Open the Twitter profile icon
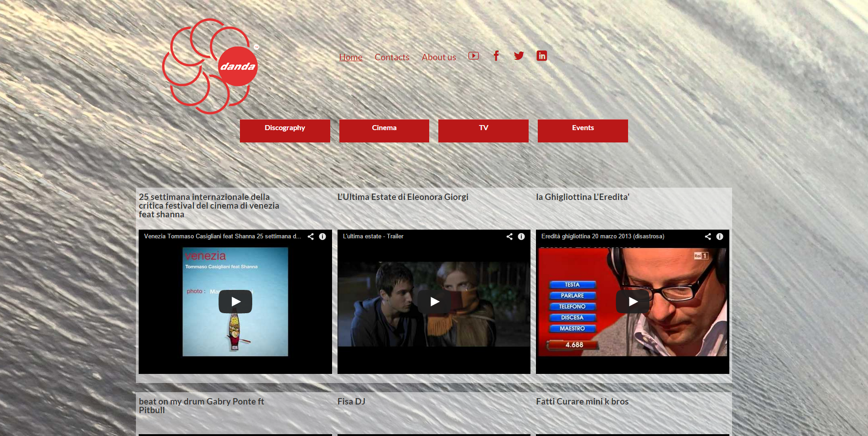 (519, 56)
